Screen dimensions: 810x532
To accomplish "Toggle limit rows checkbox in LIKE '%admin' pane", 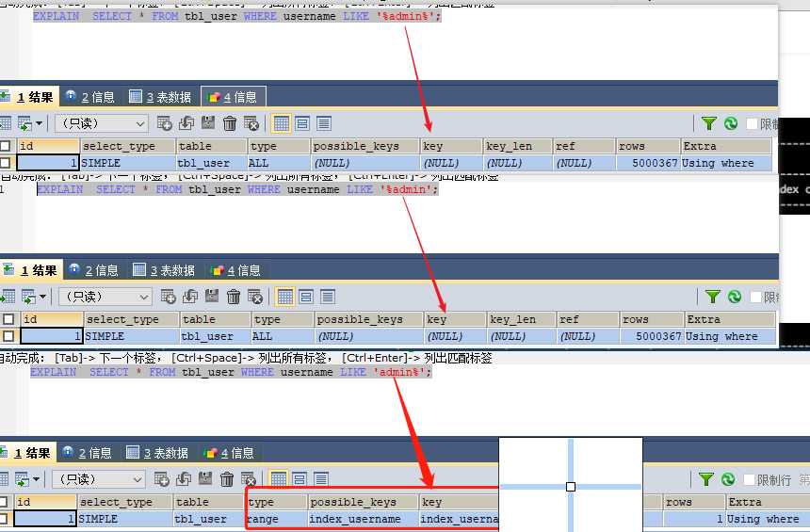I will tap(755, 297).
